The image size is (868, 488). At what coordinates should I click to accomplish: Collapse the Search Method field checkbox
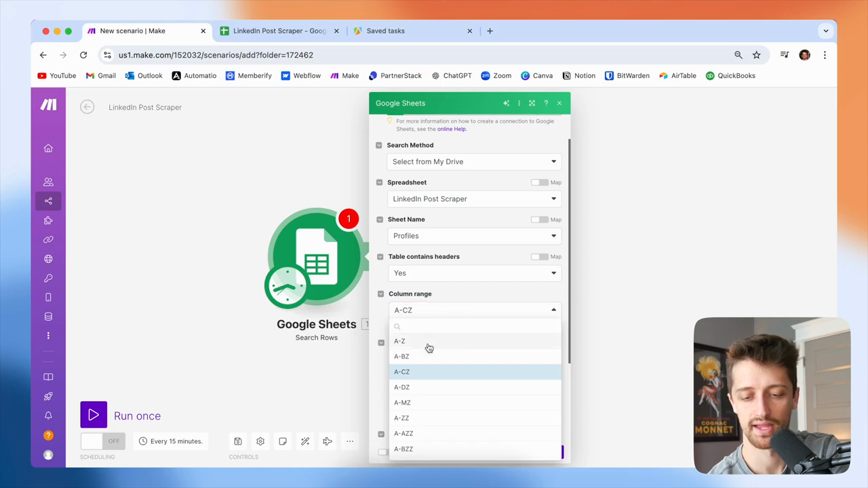pos(379,145)
